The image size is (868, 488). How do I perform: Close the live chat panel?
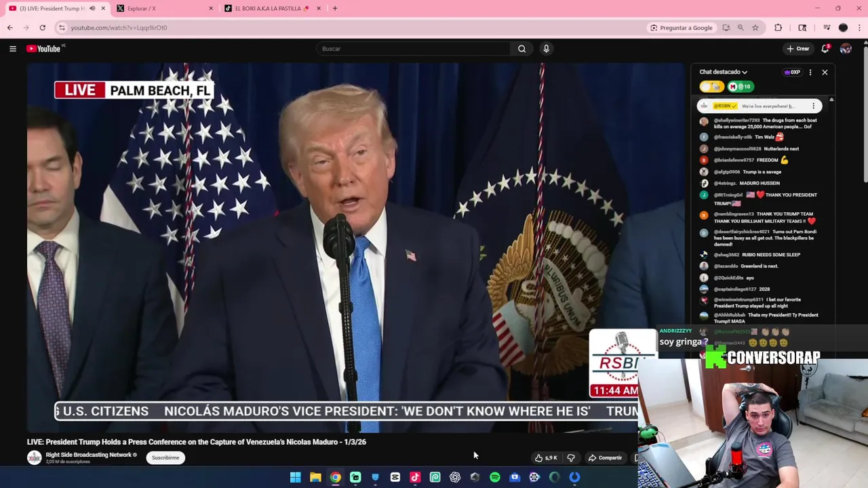click(825, 72)
